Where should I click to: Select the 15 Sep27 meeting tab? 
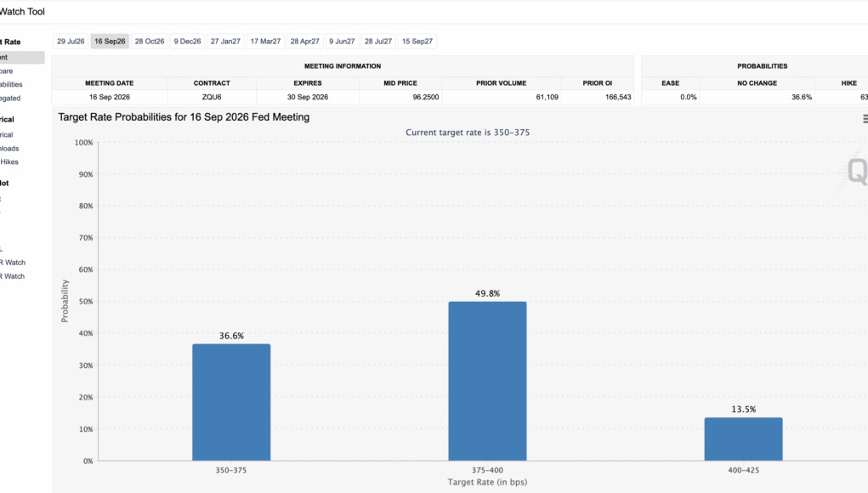417,42
